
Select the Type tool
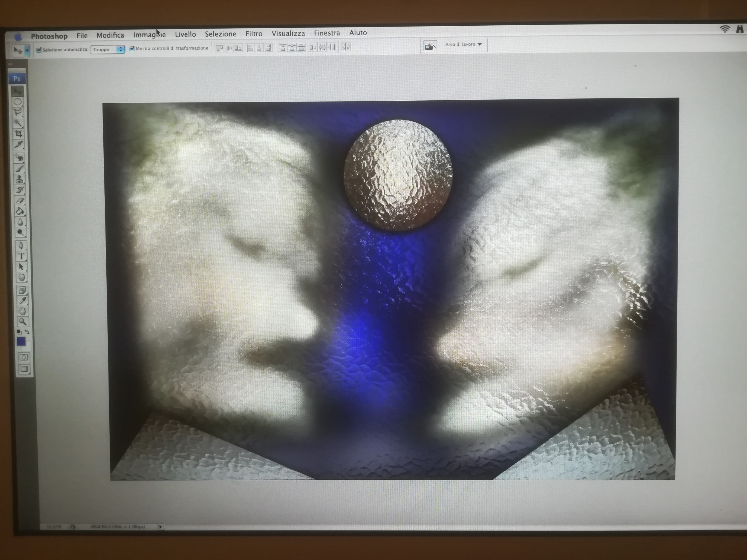tap(21, 256)
